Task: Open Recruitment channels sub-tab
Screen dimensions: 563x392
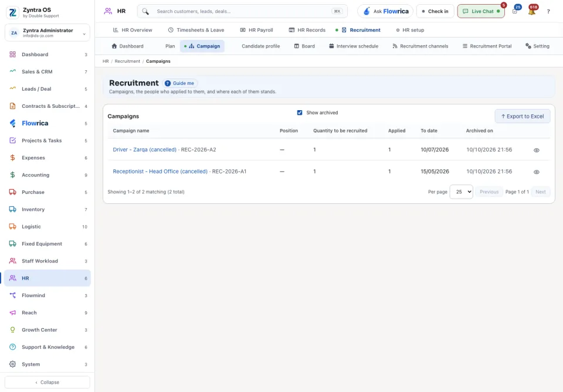Action: point(420,46)
